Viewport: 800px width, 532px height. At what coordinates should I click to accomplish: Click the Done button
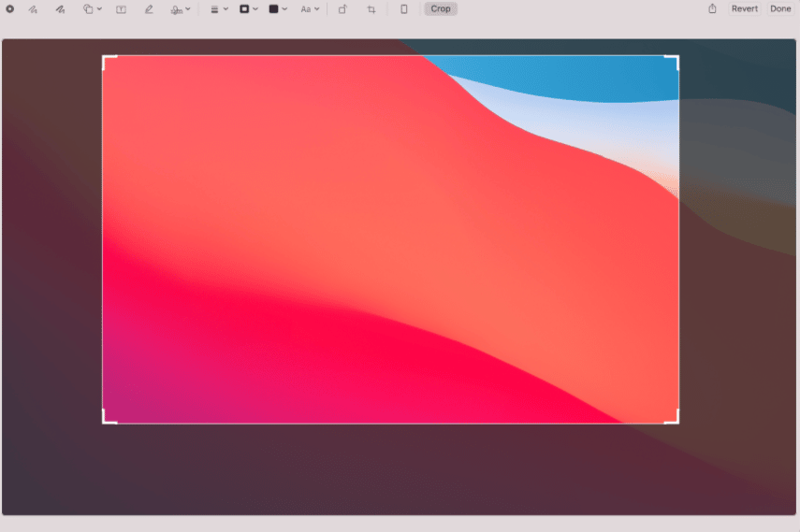pyautogui.click(x=780, y=8)
